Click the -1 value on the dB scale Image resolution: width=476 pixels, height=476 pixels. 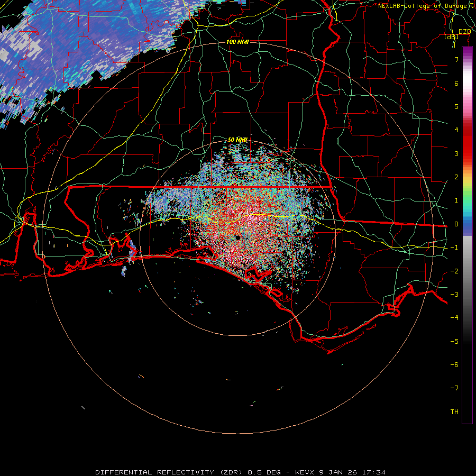pos(454,248)
